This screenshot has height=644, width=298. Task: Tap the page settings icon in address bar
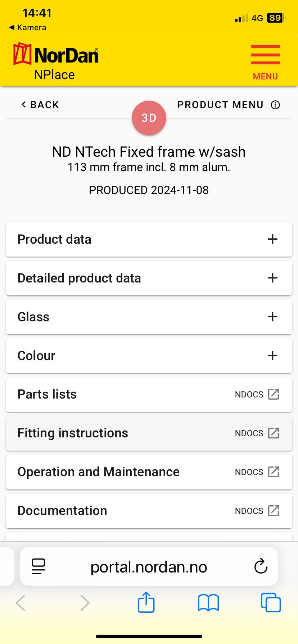pyautogui.click(x=38, y=567)
